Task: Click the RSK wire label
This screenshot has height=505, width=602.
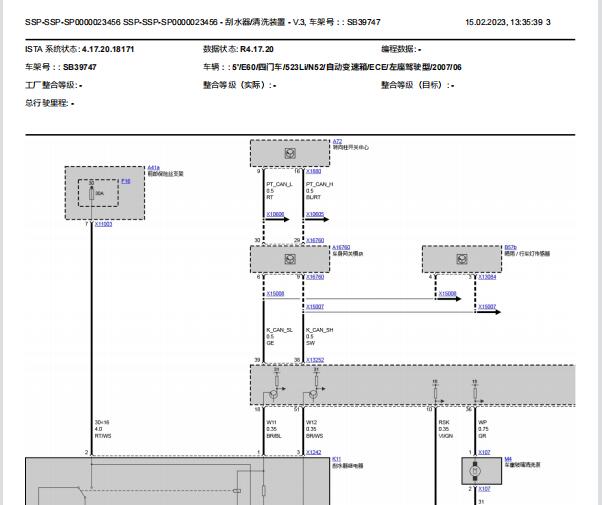Action: pyautogui.click(x=444, y=422)
